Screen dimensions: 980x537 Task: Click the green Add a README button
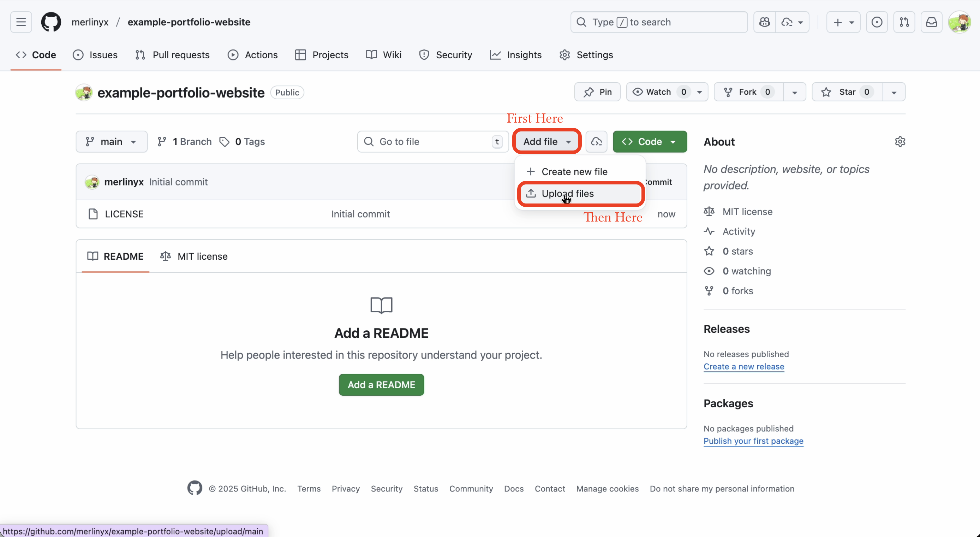381,385
